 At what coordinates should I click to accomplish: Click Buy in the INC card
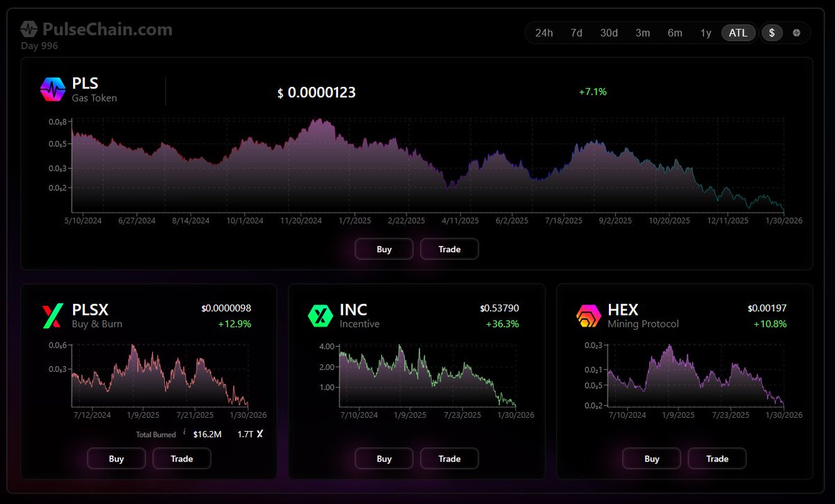pyautogui.click(x=384, y=458)
